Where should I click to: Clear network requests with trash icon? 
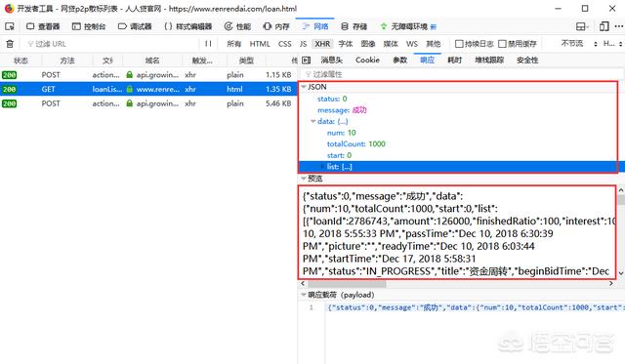click(10, 44)
